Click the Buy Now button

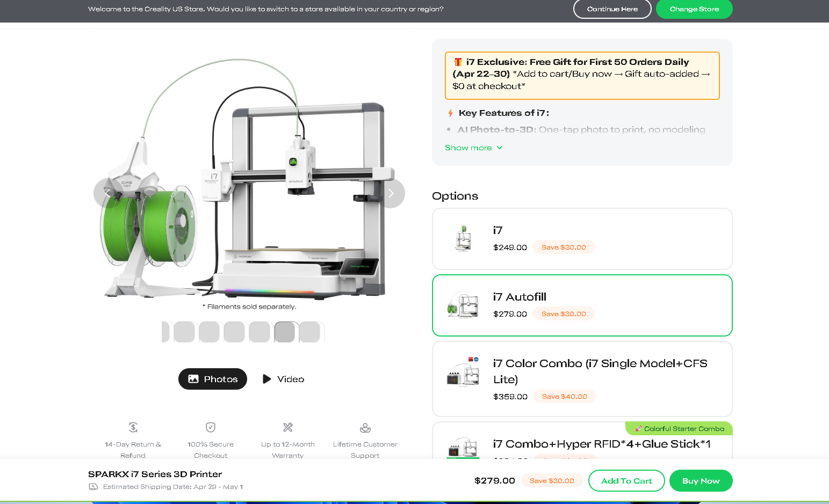(x=701, y=481)
